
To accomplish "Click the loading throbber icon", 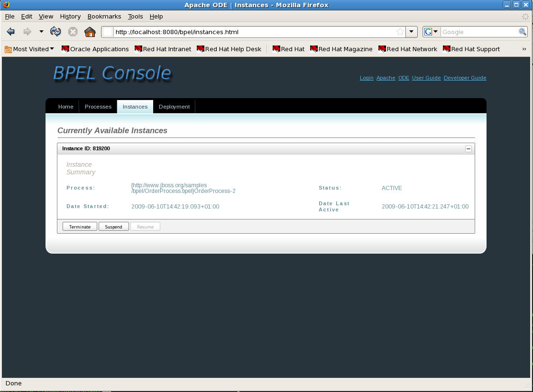I will [525, 16].
